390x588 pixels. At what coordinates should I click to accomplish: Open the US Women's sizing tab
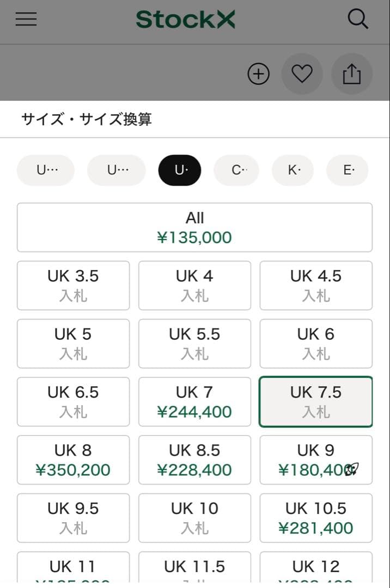[116, 170]
